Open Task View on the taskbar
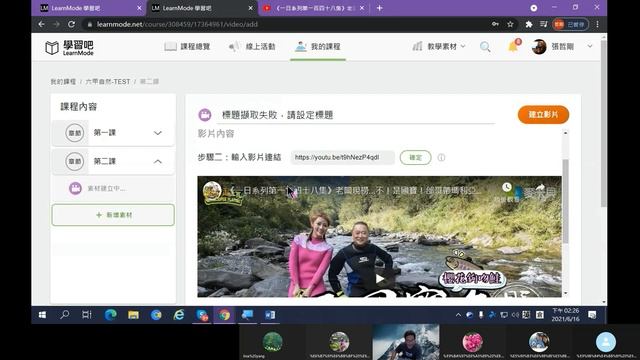Viewport: 640px width, 360px height. 87,315
